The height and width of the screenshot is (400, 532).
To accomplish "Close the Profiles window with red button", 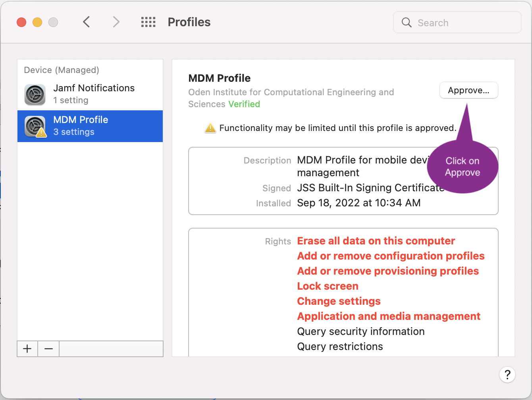I will click(21, 22).
